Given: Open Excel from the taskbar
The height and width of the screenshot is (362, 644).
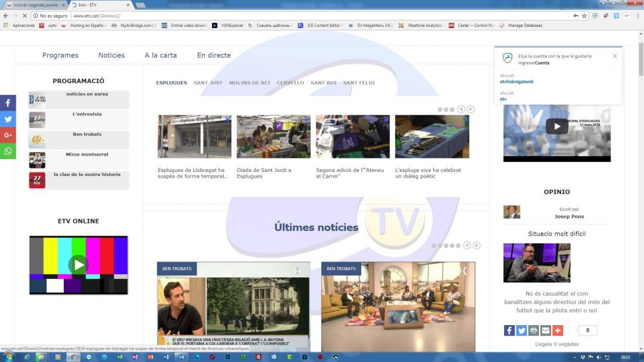Looking at the screenshot, I should (119, 357).
